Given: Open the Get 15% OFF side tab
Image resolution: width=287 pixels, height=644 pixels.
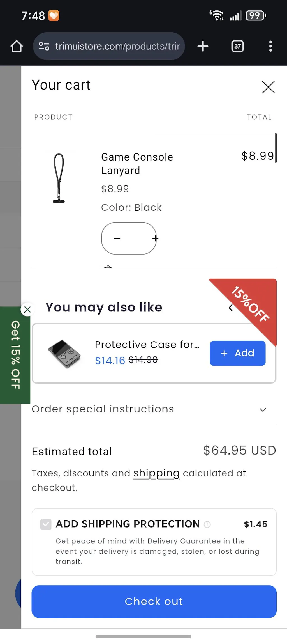Looking at the screenshot, I should (15, 355).
